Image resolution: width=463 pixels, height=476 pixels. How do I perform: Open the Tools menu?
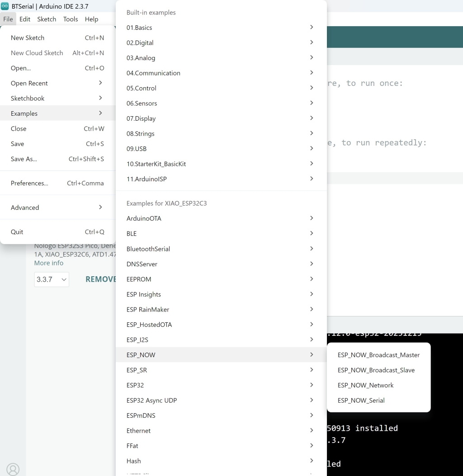(71, 19)
